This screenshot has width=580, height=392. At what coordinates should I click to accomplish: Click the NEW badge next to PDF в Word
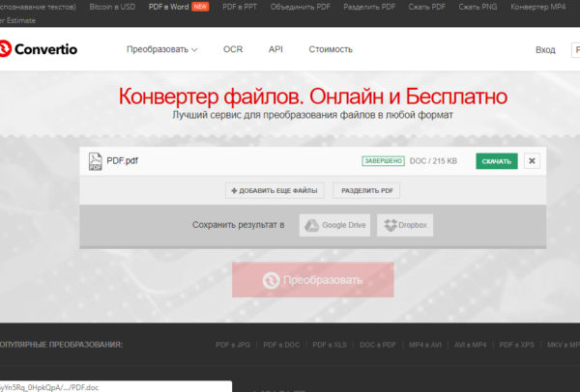click(x=200, y=7)
